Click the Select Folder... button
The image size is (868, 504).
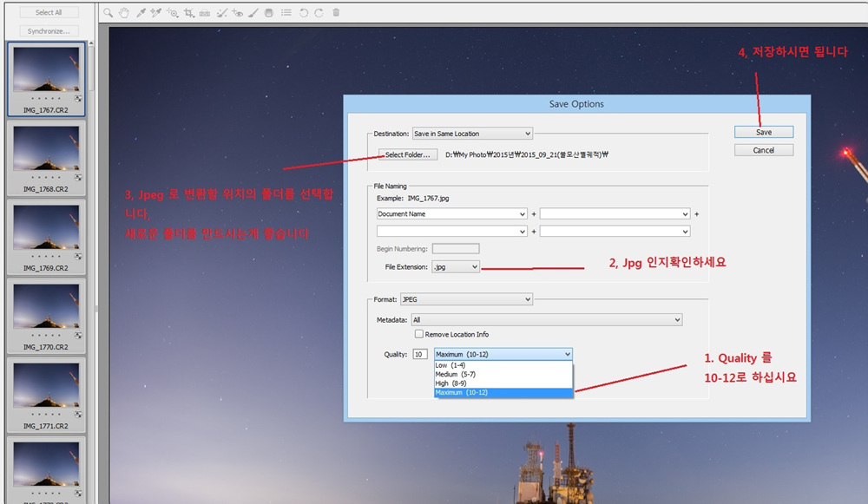coord(407,154)
